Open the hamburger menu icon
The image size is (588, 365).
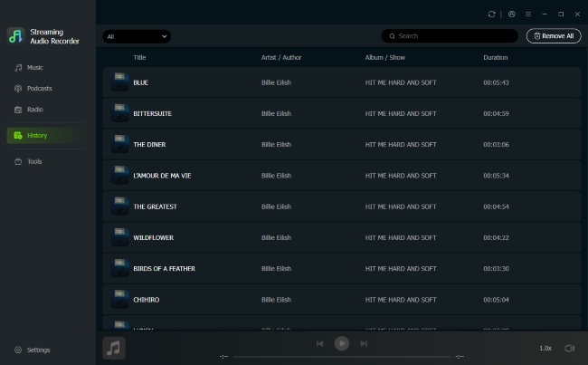pos(528,14)
